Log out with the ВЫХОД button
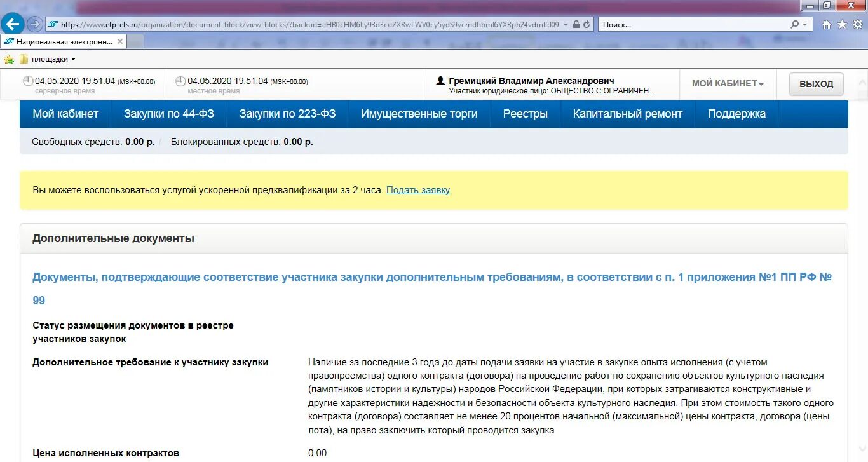This screenshot has height=462, width=868. (x=817, y=84)
